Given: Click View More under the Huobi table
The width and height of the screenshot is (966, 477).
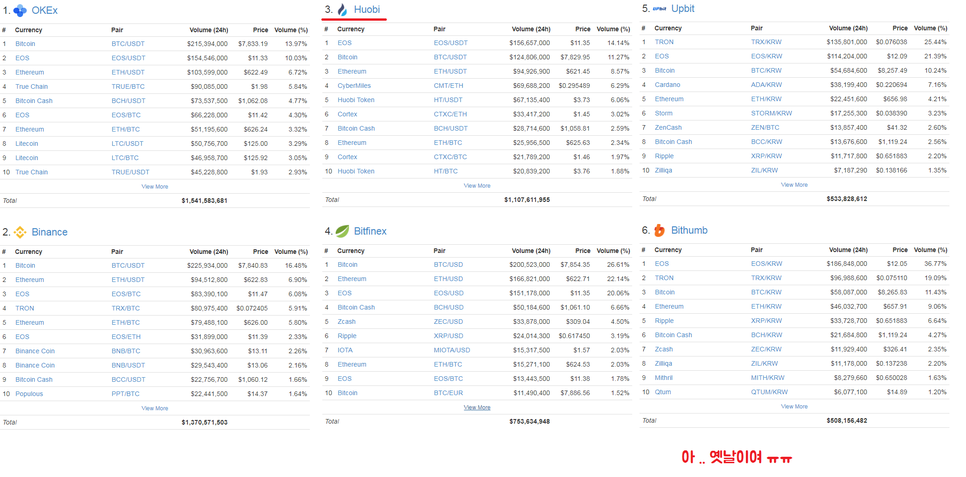Looking at the screenshot, I should 477,186.
